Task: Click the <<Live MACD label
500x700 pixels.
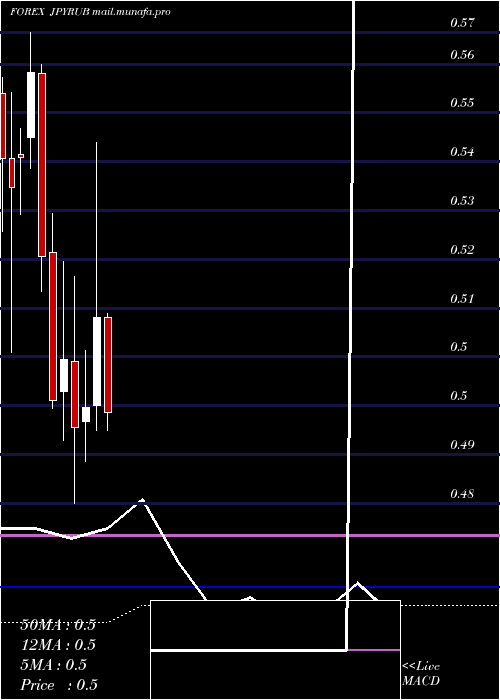Action: point(421,674)
